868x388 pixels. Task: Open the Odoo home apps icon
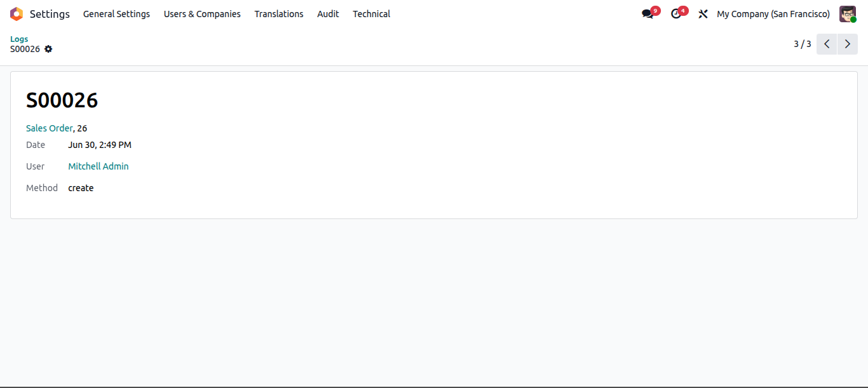(x=17, y=14)
